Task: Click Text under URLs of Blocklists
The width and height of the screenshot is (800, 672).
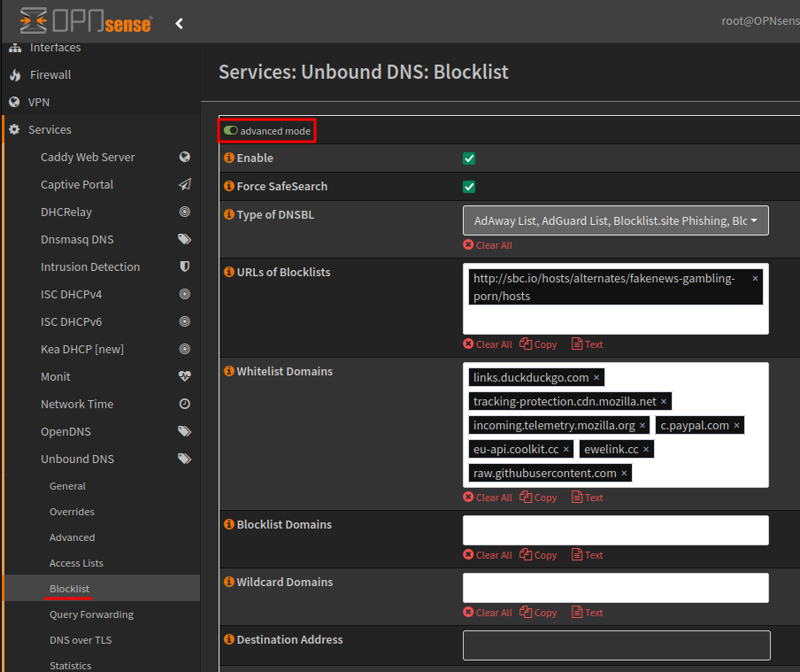Action: click(x=588, y=344)
